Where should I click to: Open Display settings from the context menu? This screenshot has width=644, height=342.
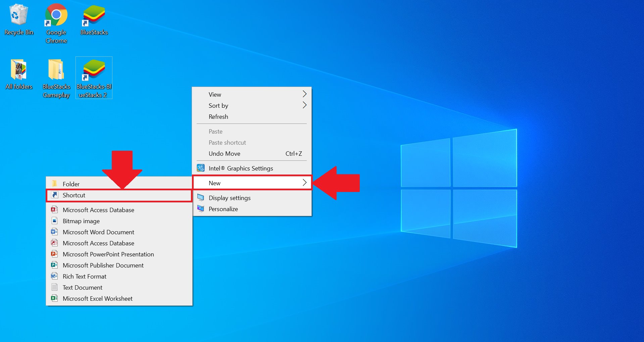click(x=252, y=198)
